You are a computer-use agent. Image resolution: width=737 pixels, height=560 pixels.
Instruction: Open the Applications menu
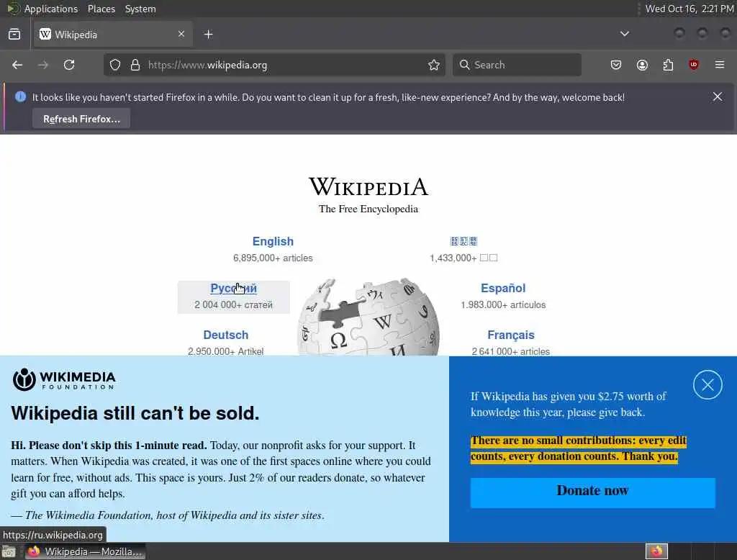point(51,9)
